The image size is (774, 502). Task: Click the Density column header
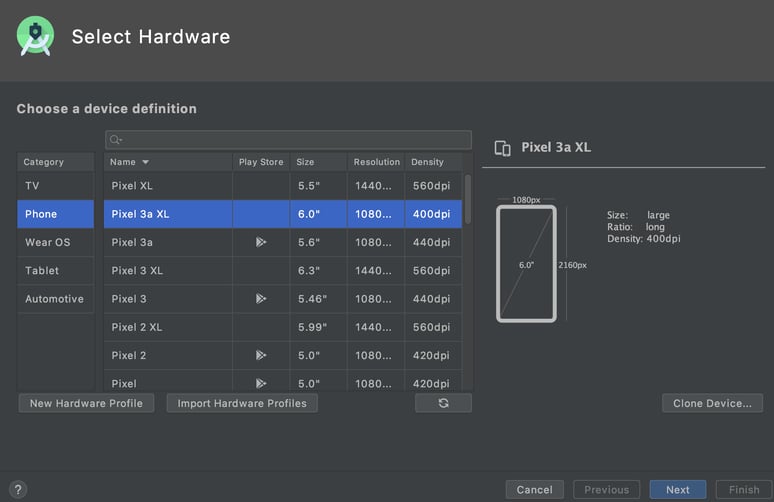click(433, 162)
